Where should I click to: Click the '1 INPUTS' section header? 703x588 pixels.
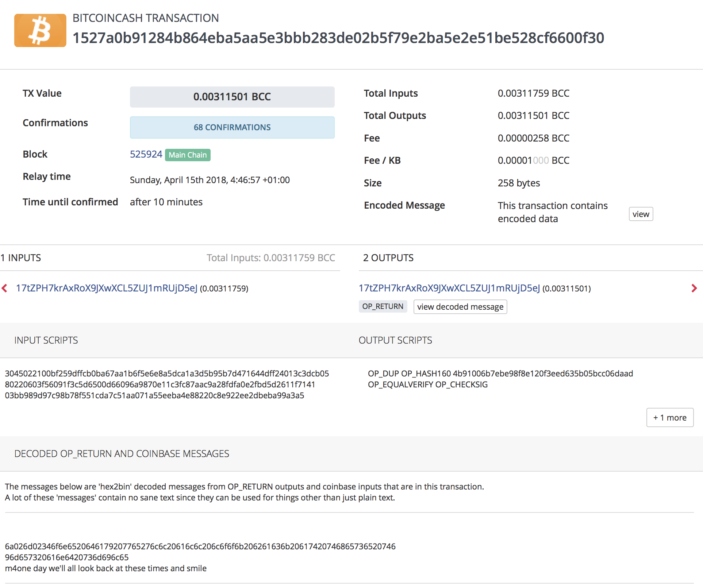[x=21, y=258]
